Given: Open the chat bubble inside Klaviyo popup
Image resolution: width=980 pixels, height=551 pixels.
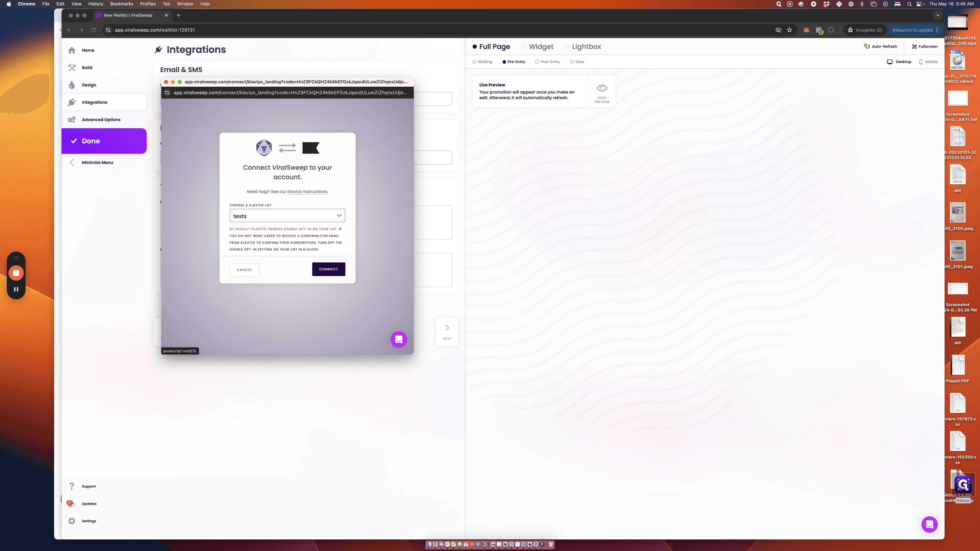Looking at the screenshot, I should click(x=399, y=339).
